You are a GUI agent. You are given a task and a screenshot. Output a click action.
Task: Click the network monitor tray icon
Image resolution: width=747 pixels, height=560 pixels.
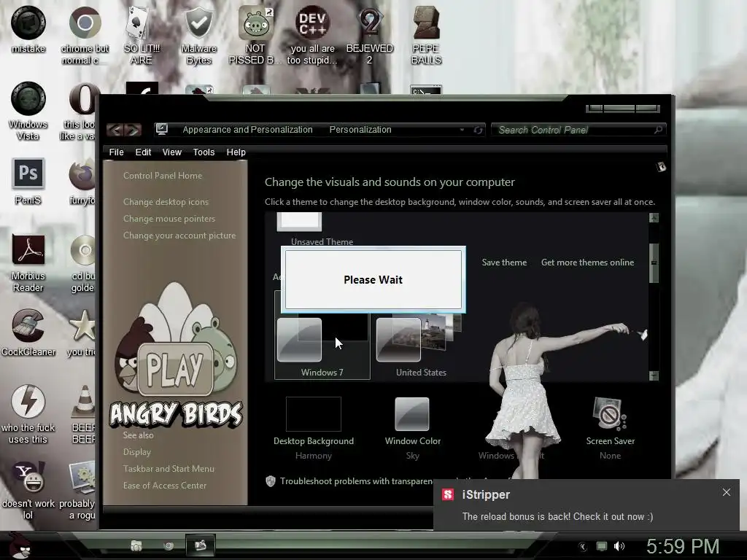point(602,546)
